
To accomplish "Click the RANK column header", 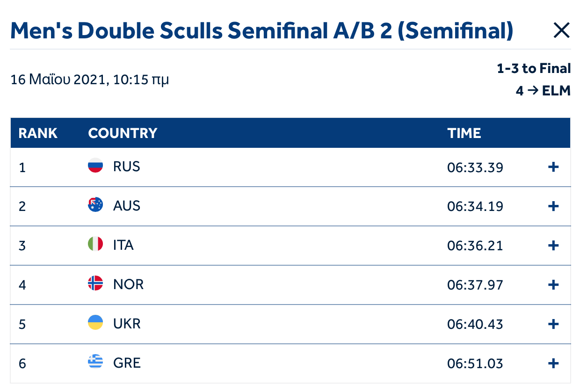I will coord(38,133).
